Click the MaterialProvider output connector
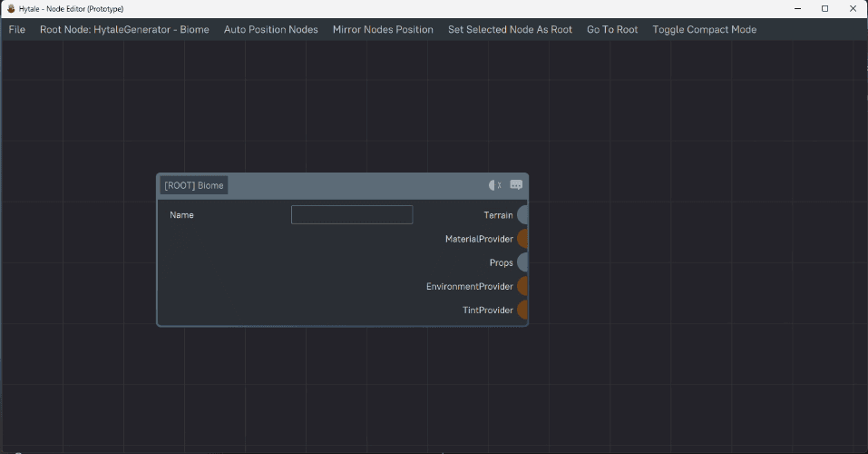 tap(522, 239)
